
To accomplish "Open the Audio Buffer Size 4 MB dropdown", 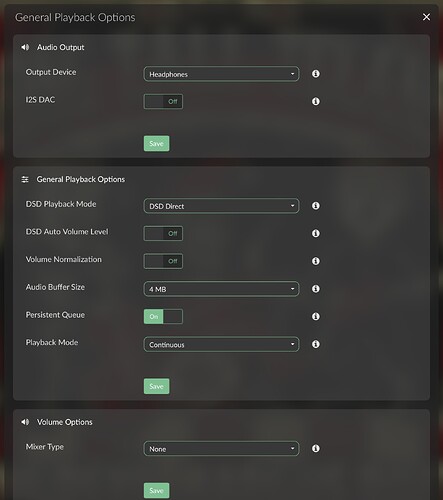I will (x=221, y=289).
